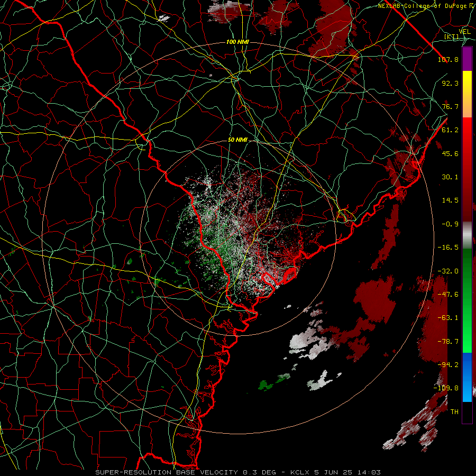
Task: Click the 45.6 velocity scale label
Action: click(450, 153)
